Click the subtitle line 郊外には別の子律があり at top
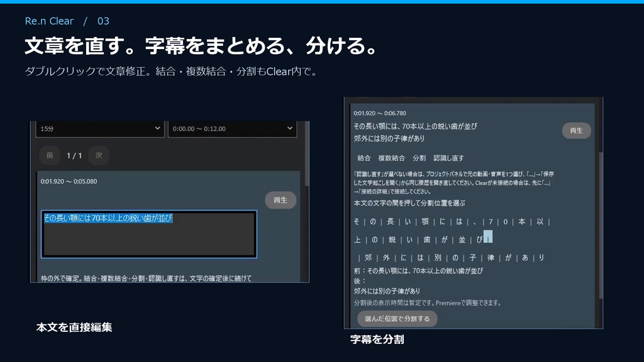The height and width of the screenshot is (362, 644). click(x=389, y=139)
